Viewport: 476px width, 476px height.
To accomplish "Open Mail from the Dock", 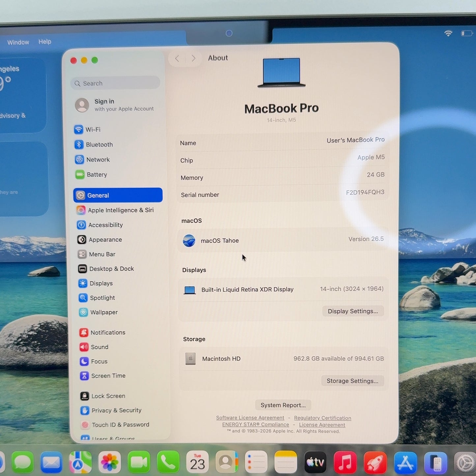I will click(x=51, y=462).
